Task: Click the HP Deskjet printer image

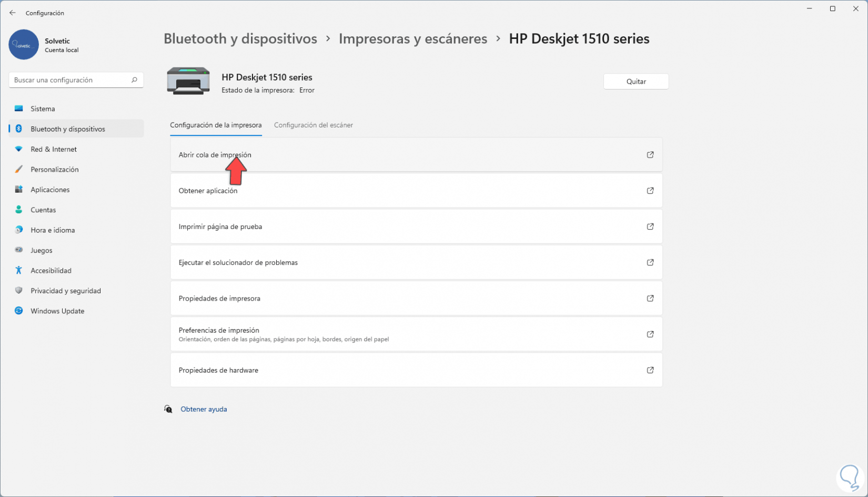Action: tap(188, 81)
